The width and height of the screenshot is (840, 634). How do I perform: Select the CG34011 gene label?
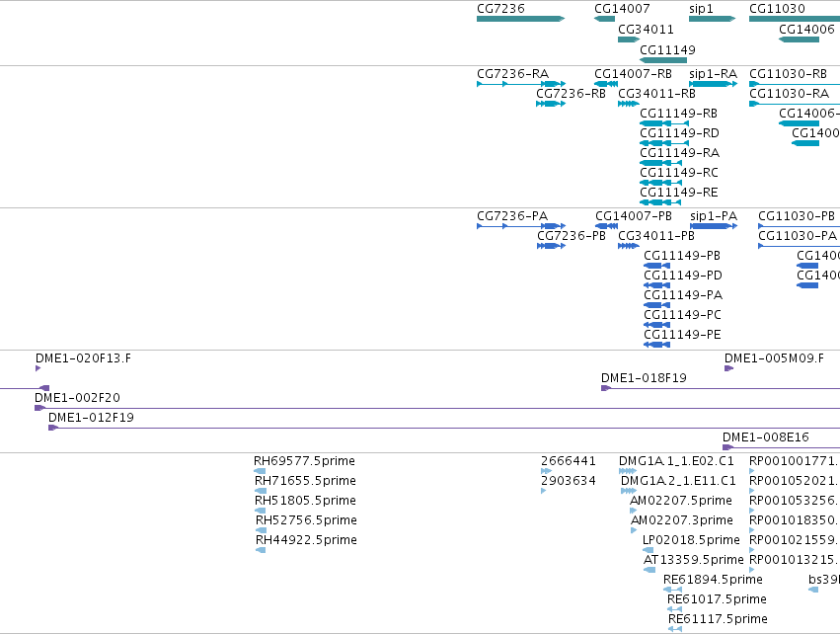(646, 30)
